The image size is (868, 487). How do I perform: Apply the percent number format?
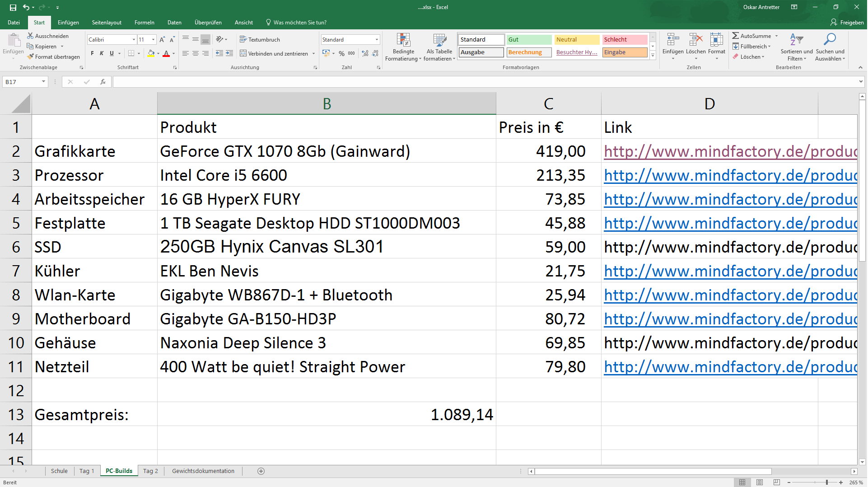[341, 53]
